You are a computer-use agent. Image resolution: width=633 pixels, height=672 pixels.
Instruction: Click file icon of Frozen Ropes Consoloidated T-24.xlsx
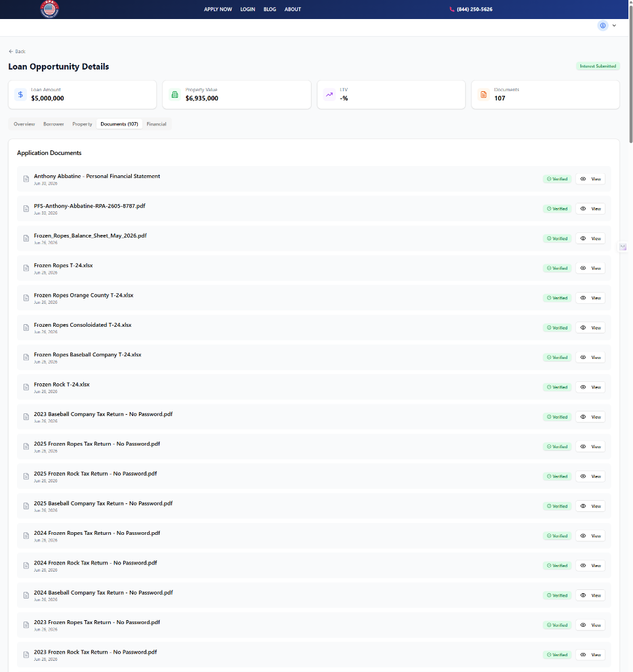point(26,328)
